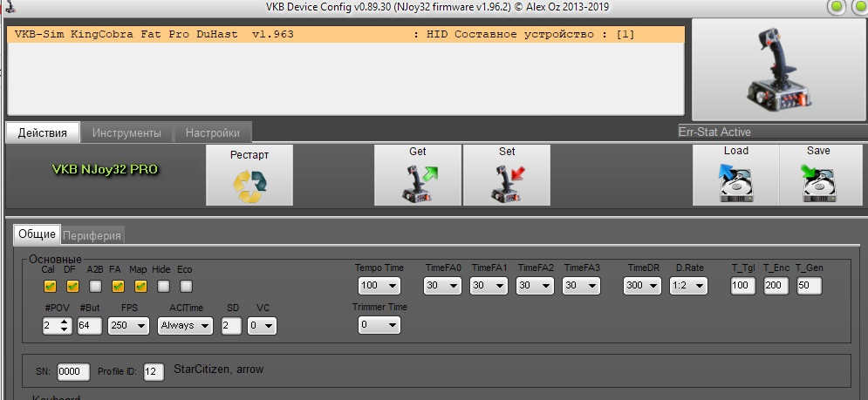
Task: Open the TimeFA3 dropdown
Action: point(581,286)
